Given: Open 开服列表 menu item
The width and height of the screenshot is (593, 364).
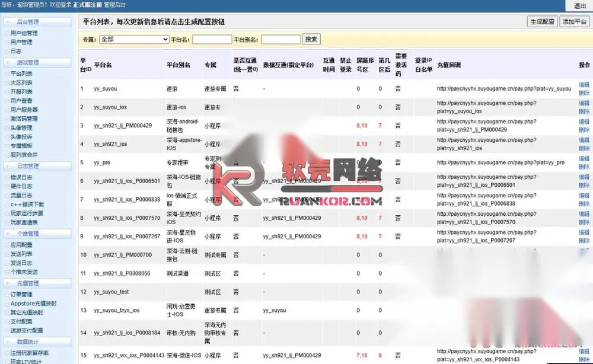Looking at the screenshot, I should [21, 92].
